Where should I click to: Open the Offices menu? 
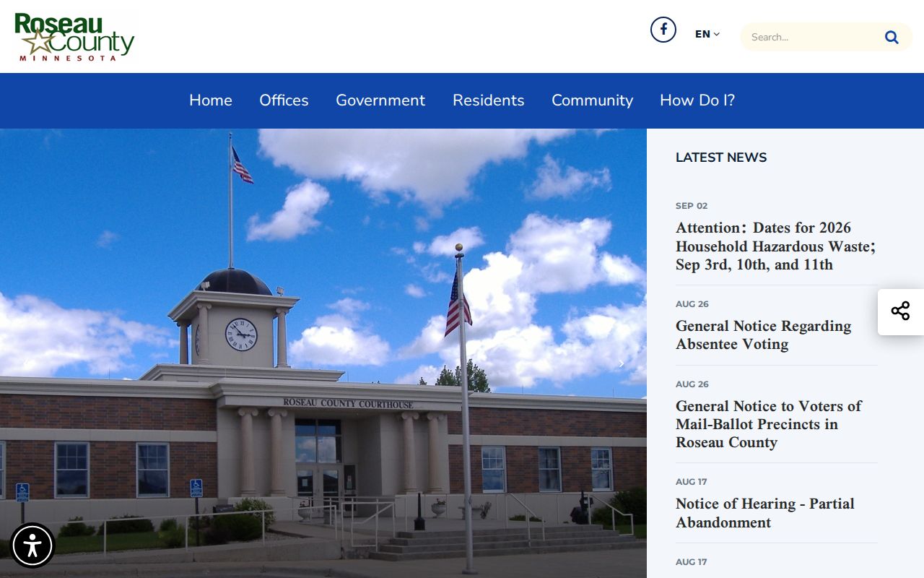284,100
